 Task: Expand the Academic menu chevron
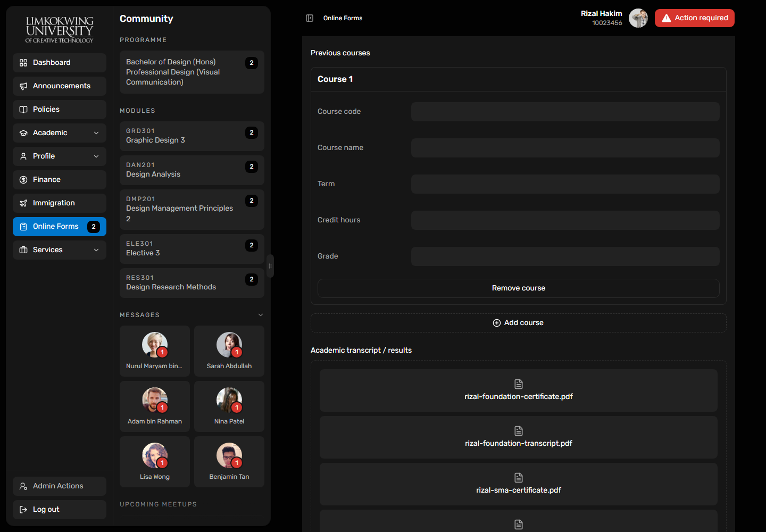[96, 133]
